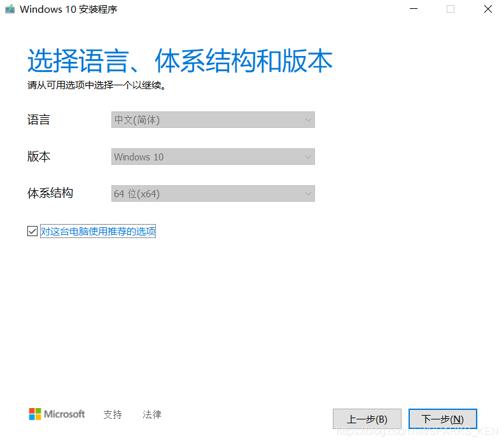
Task: Uncheck '对这台电脑使用推荐的选项' checkbox
Action: point(32,231)
